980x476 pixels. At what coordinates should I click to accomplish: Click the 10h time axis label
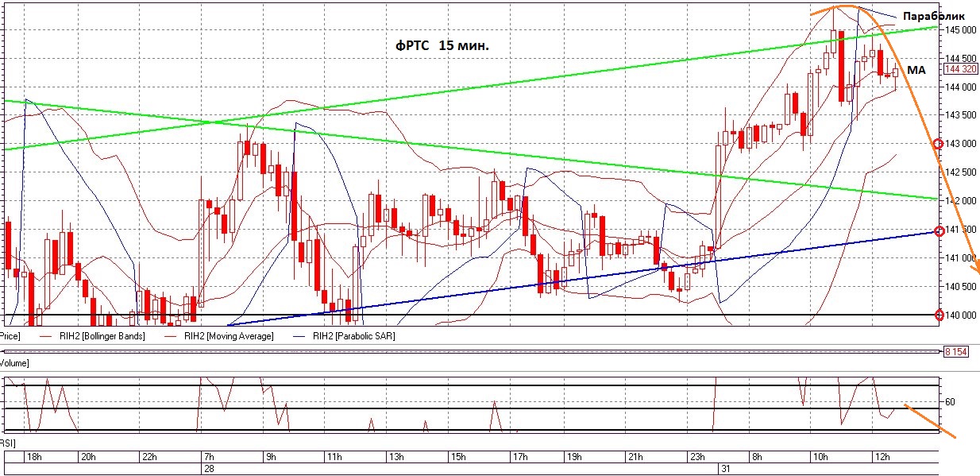tap(820, 457)
